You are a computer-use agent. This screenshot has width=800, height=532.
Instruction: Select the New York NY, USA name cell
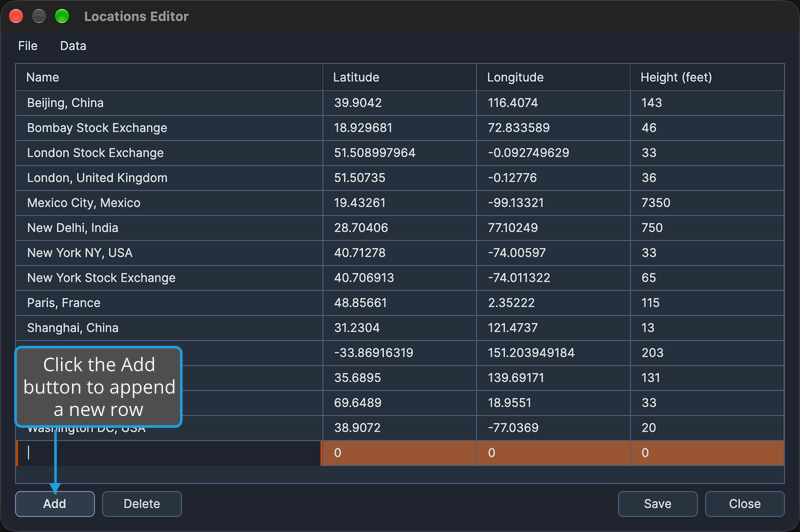[x=169, y=253]
